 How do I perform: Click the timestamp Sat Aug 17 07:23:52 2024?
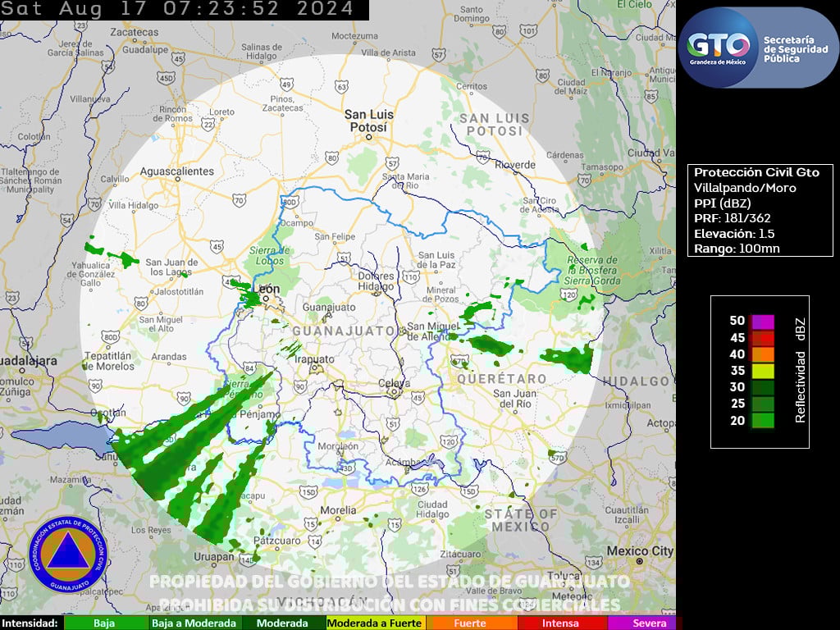[177, 10]
